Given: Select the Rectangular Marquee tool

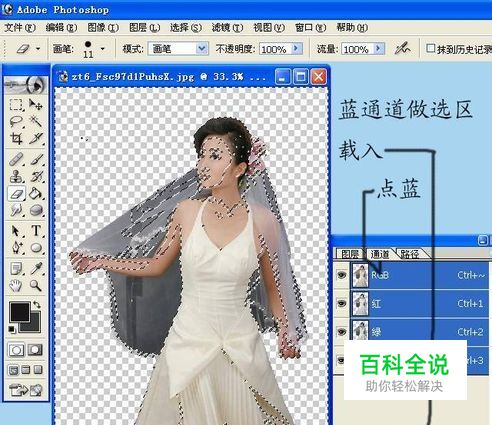Looking at the screenshot, I should 16,105.
